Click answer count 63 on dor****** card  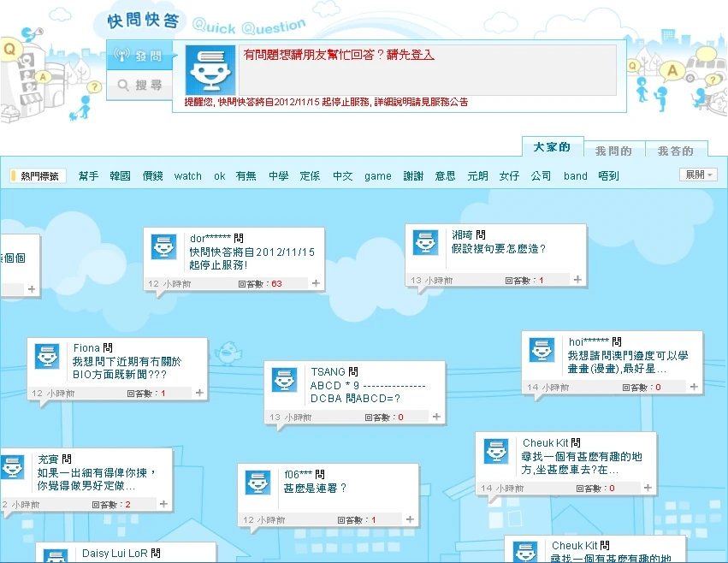point(276,283)
